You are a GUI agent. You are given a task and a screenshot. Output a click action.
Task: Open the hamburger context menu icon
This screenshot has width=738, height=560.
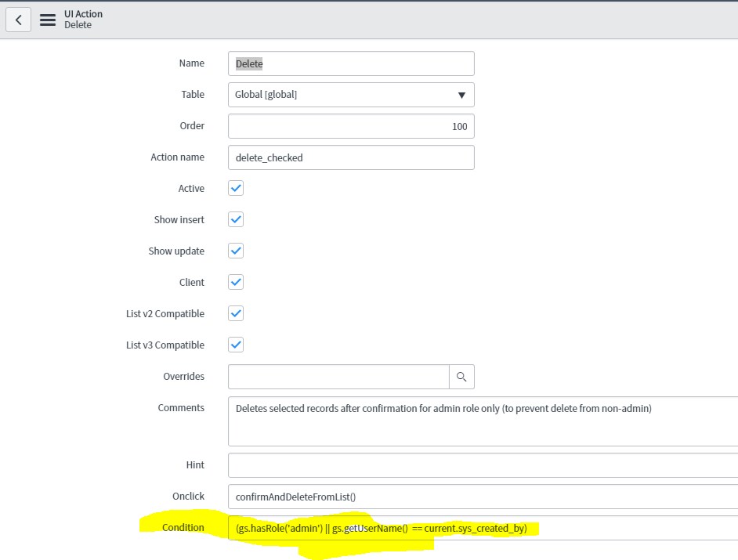pyautogui.click(x=48, y=20)
